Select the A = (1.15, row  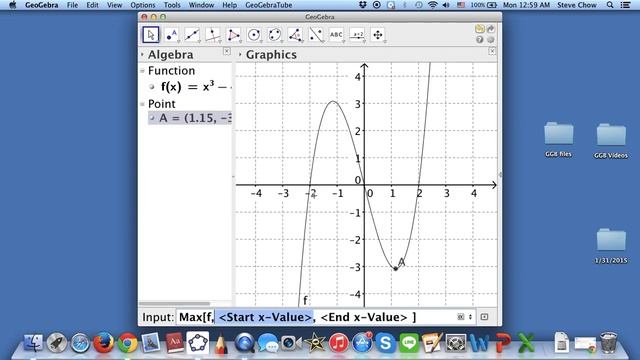(x=190, y=118)
